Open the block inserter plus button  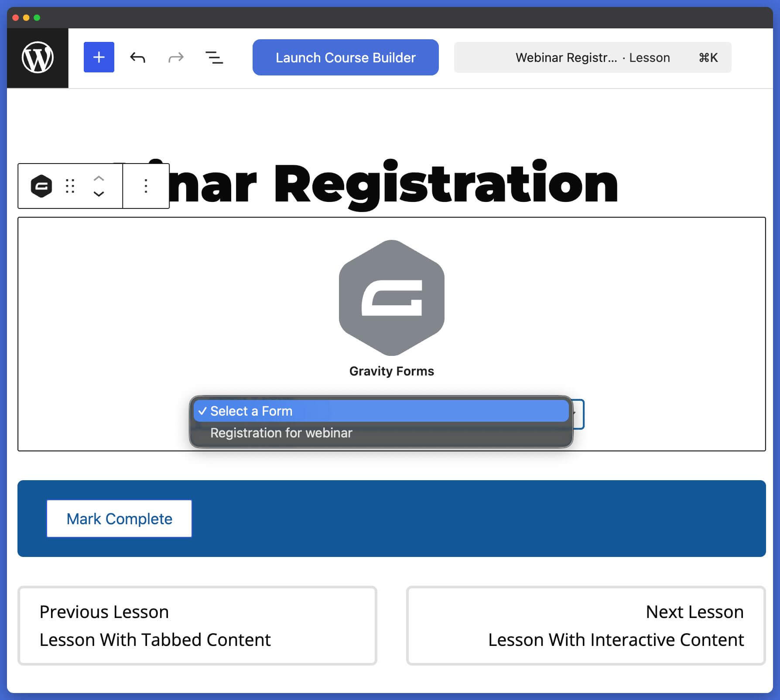coord(99,57)
